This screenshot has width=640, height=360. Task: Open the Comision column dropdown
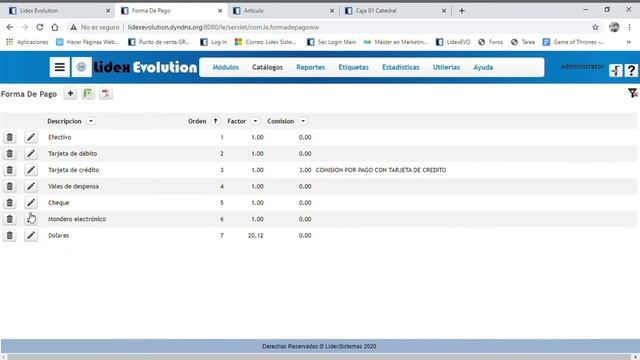click(303, 121)
